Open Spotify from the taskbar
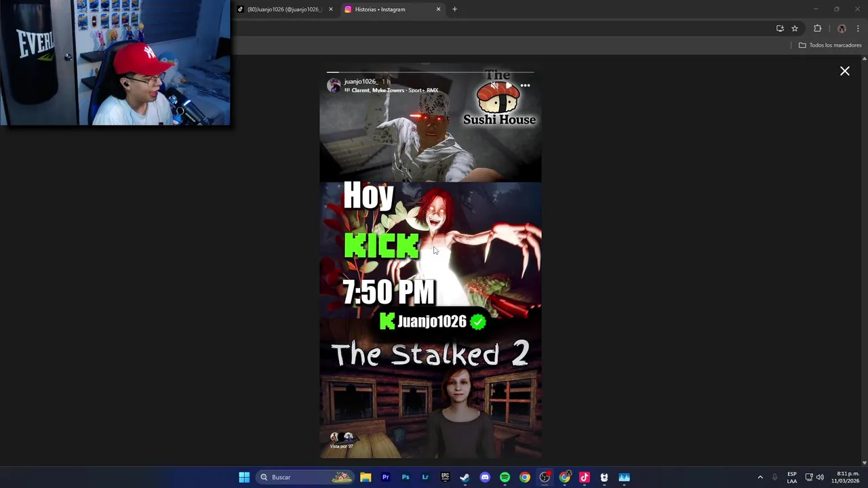Image resolution: width=868 pixels, height=488 pixels. pyautogui.click(x=505, y=477)
